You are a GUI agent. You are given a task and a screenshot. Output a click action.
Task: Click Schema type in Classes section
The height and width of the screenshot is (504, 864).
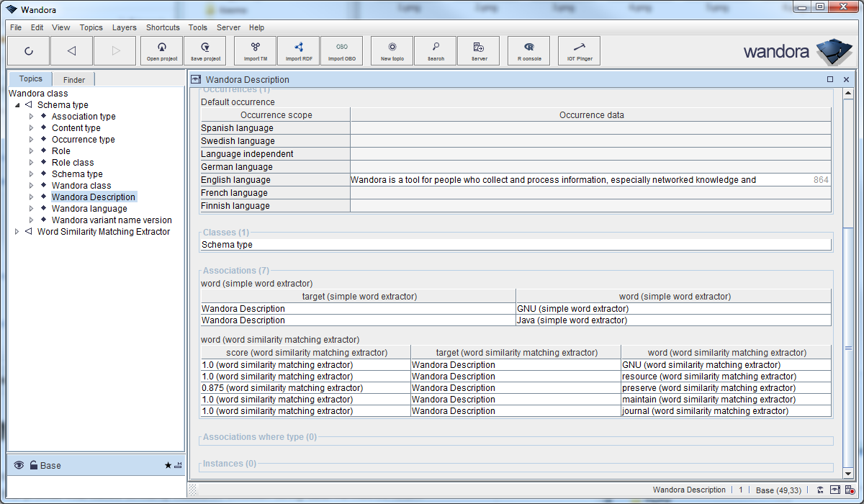click(227, 245)
